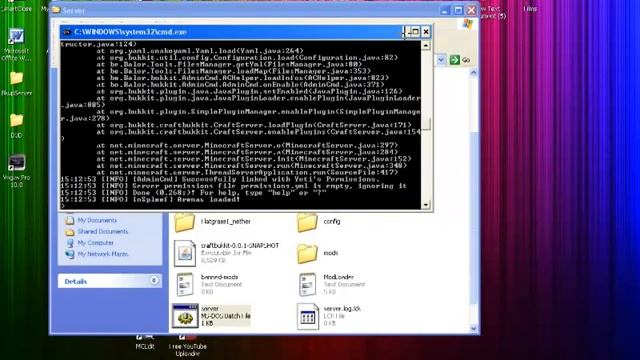Click the Details panel header text

coord(76,282)
